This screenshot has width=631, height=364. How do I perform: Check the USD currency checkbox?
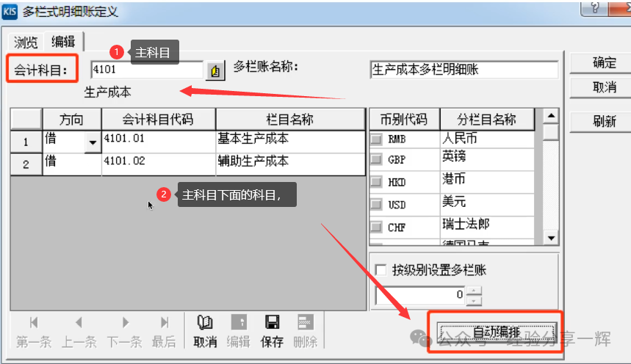376,204
